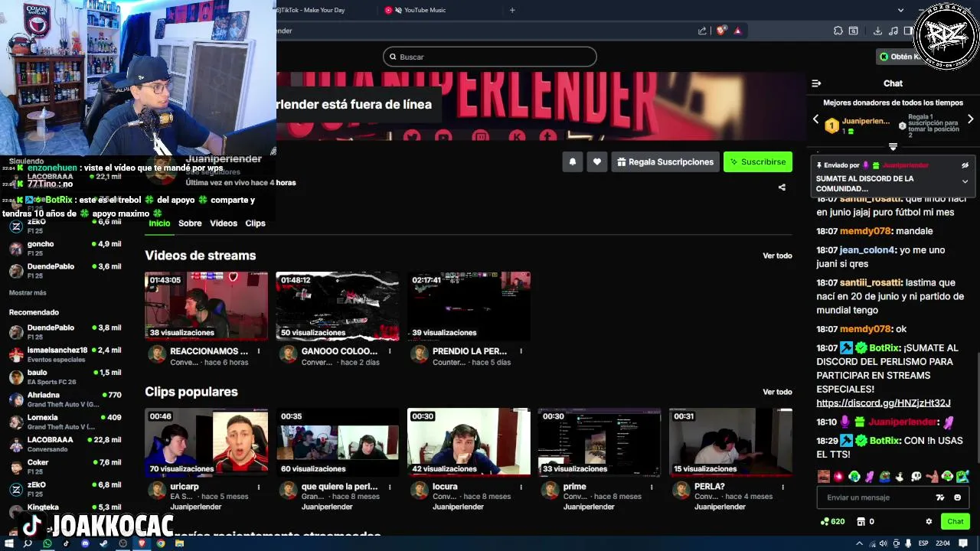Image resolution: width=980 pixels, height=551 pixels.
Task: Play the uricarp clip thumbnail
Action: pyautogui.click(x=207, y=442)
